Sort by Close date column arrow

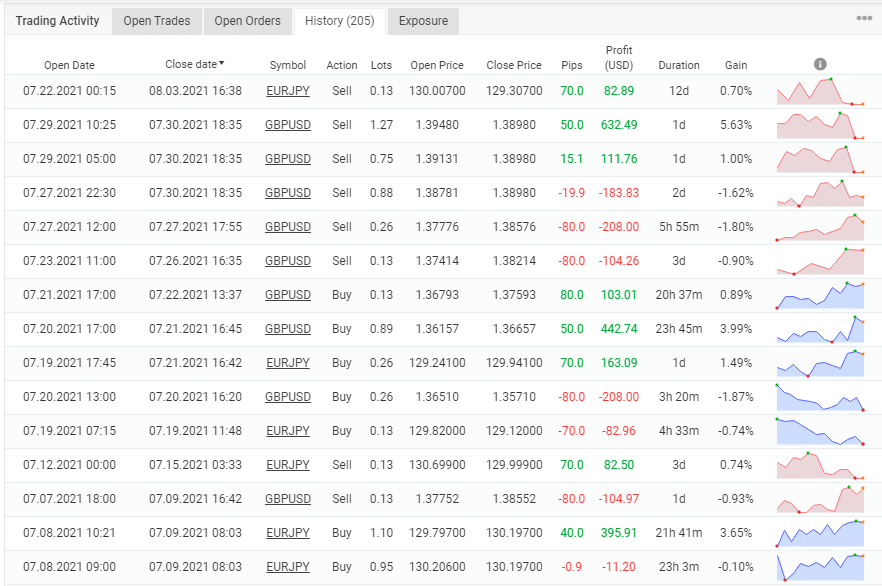221,64
